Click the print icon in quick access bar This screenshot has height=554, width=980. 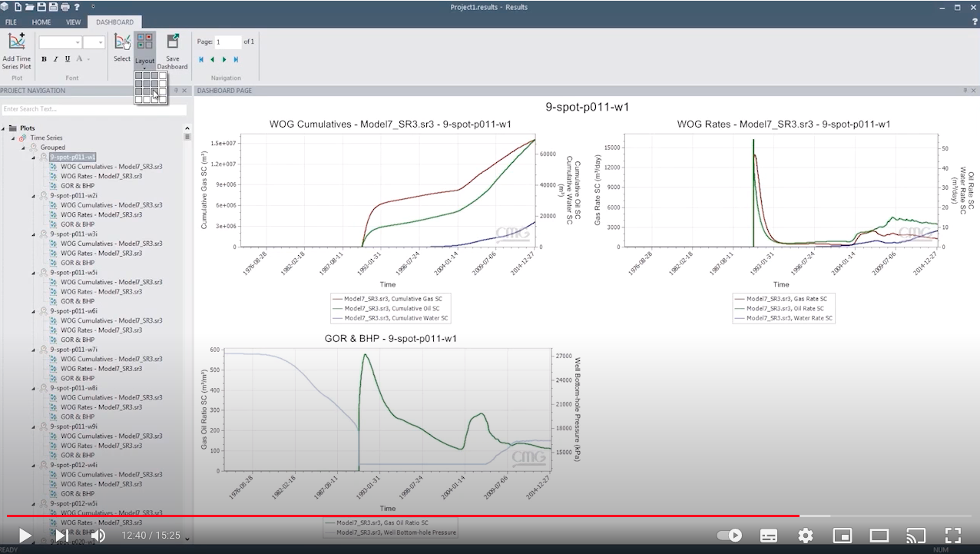pos(65,7)
